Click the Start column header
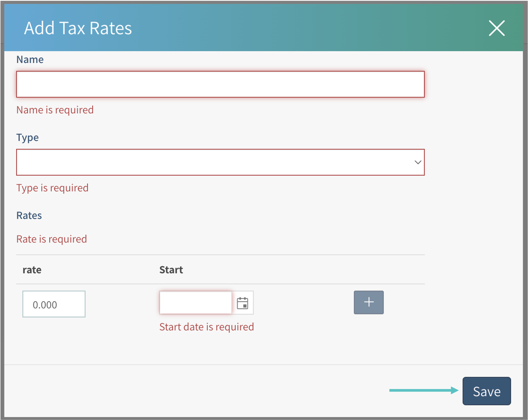Viewport: 528px width, 420px height. point(171,270)
